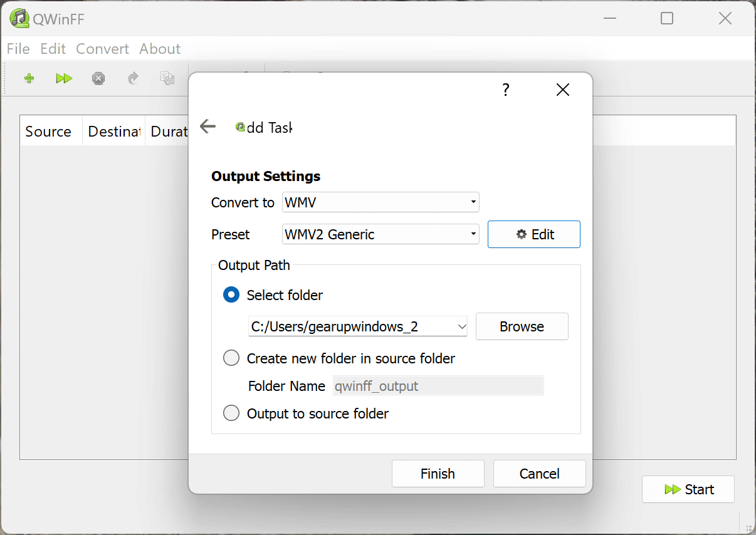Image resolution: width=756 pixels, height=535 pixels.
Task: Click the Cancel button
Action: click(x=540, y=474)
